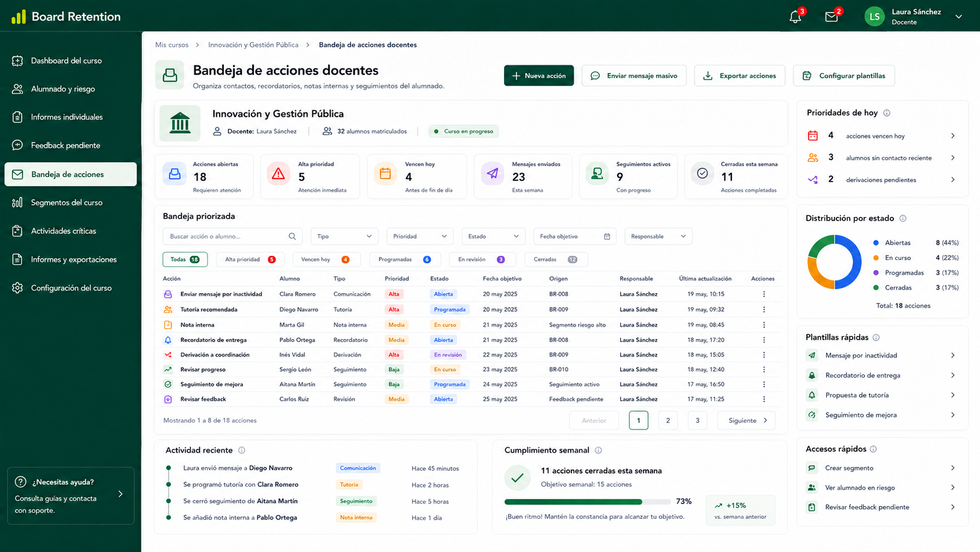
Task: Switch to the Vencen hoy tab
Action: click(x=325, y=259)
